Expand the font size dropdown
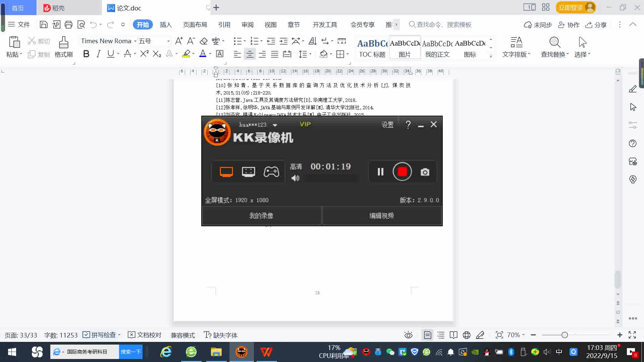Image resolution: width=644 pixels, height=362 pixels. 168,41
